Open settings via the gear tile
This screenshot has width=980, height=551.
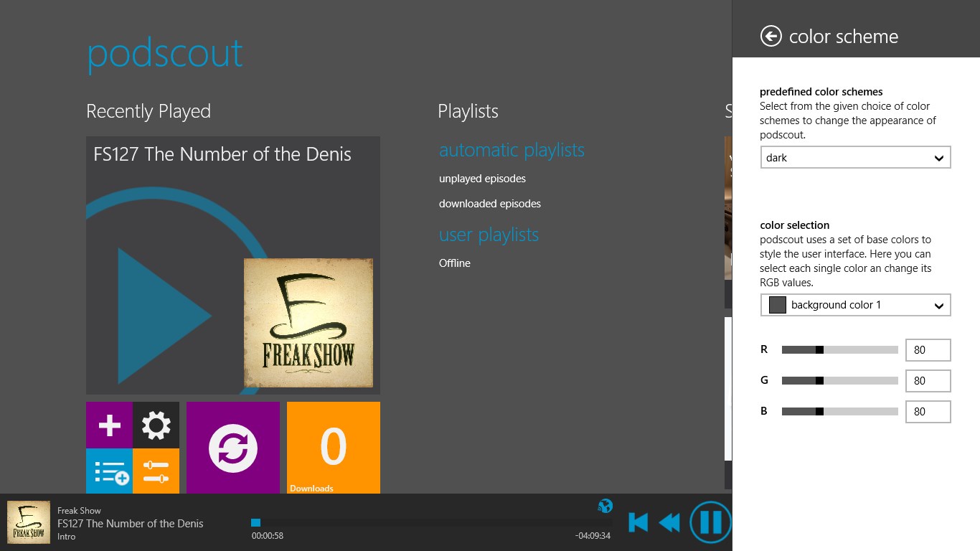click(x=156, y=425)
